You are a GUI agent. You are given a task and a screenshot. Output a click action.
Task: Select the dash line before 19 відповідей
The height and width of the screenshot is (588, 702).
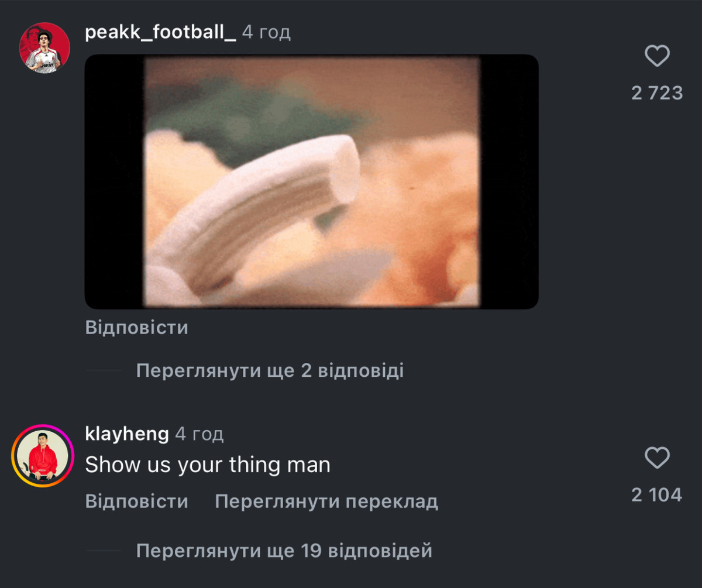click(x=104, y=551)
